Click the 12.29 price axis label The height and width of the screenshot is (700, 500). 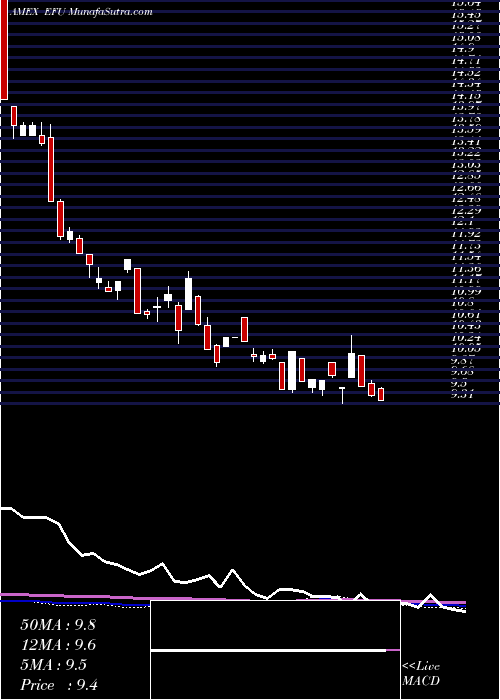tap(466, 211)
